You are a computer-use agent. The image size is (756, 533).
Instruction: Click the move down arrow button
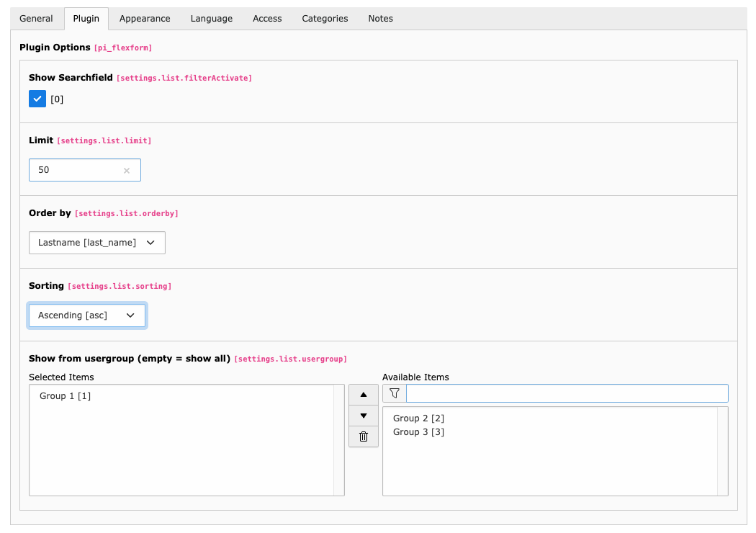click(x=363, y=416)
